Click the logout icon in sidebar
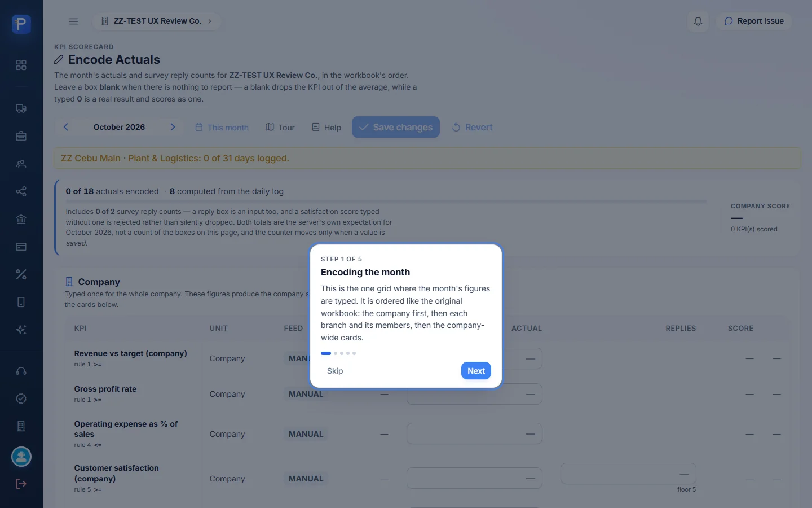The width and height of the screenshot is (812, 508). coord(21,484)
